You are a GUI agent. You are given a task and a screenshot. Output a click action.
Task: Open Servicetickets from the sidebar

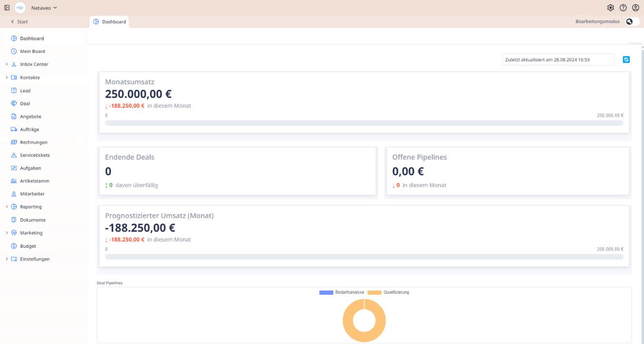(34, 155)
